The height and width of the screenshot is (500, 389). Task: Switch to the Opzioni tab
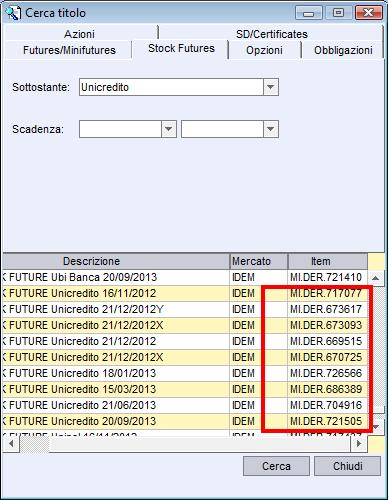(264, 50)
